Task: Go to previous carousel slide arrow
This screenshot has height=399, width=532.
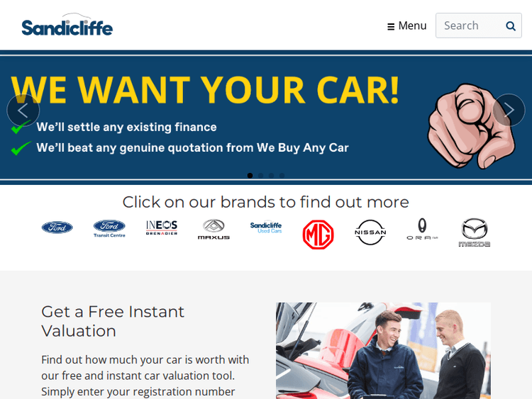Action: [23, 110]
